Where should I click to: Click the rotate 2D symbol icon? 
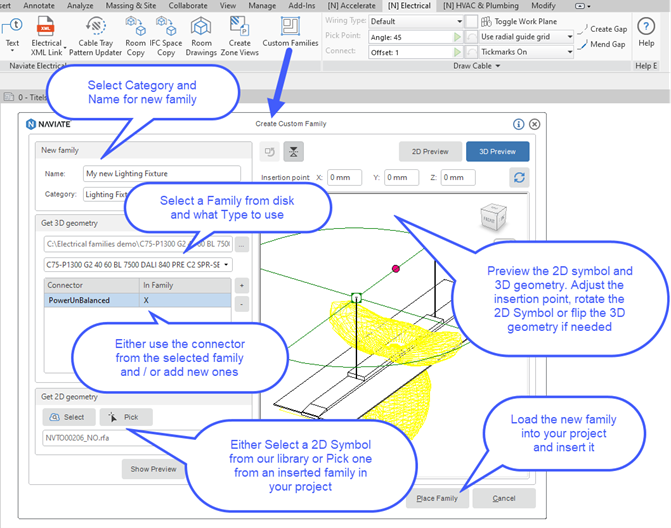[270, 151]
